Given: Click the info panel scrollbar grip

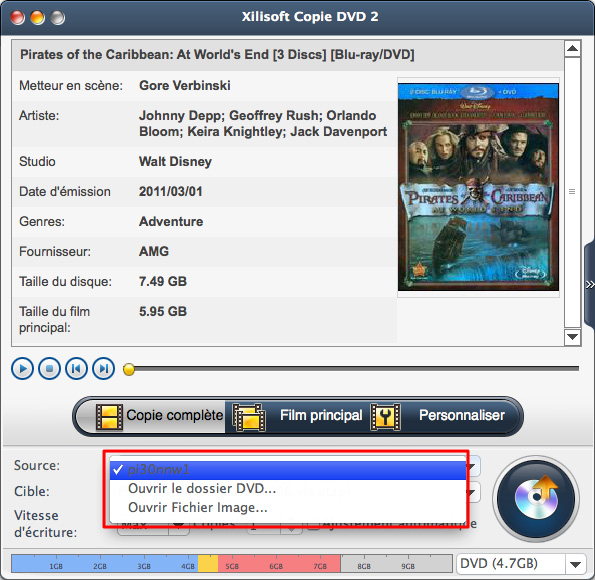Looking at the screenshot, I should (572, 192).
